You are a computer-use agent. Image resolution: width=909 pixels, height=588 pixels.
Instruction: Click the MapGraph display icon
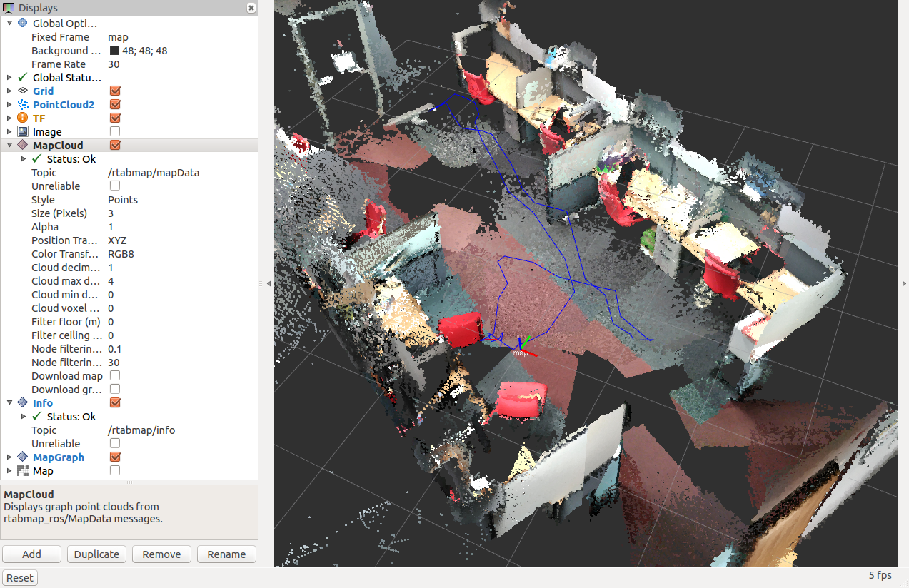coord(22,457)
